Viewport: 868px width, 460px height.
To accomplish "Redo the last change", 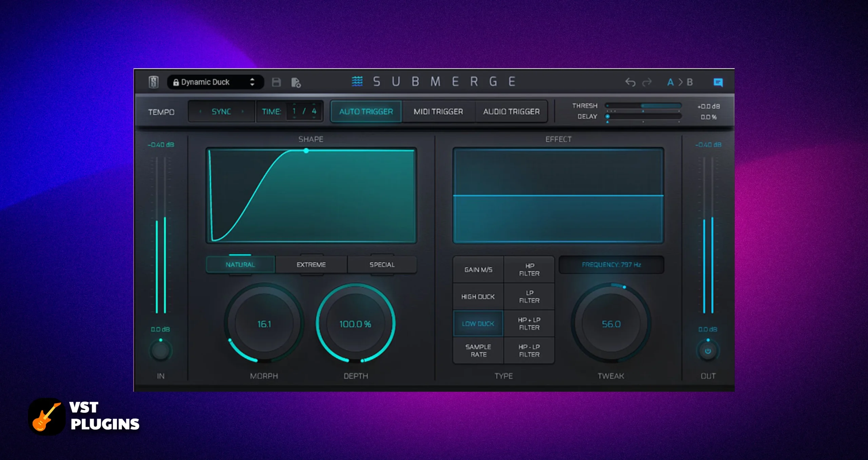I will pyautogui.click(x=647, y=82).
